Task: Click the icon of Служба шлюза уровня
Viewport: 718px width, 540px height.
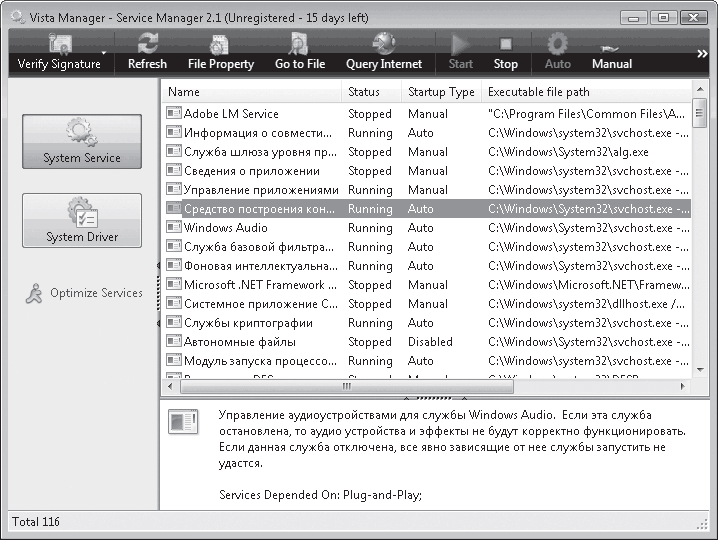Action: (174, 151)
